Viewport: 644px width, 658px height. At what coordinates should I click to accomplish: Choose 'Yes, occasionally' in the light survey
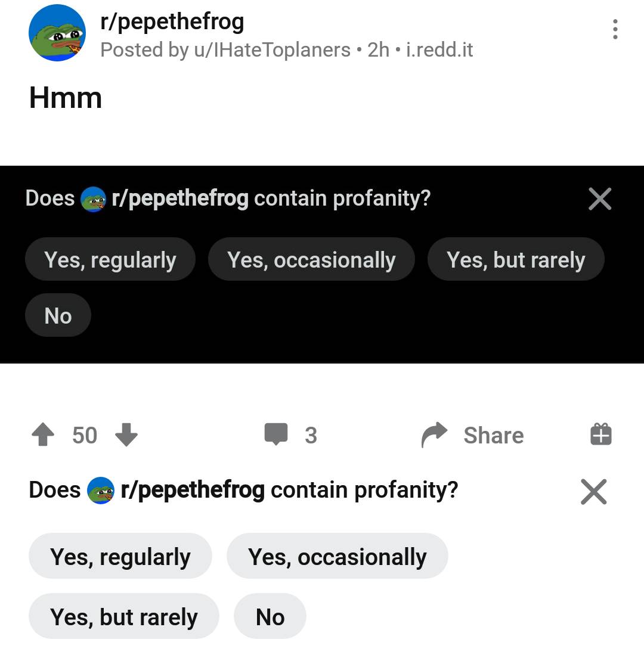point(338,557)
